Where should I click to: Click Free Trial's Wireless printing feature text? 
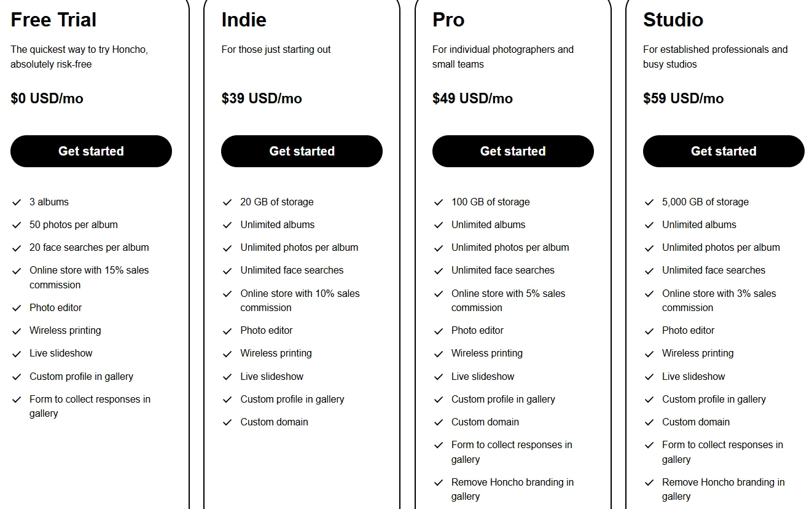click(x=65, y=330)
